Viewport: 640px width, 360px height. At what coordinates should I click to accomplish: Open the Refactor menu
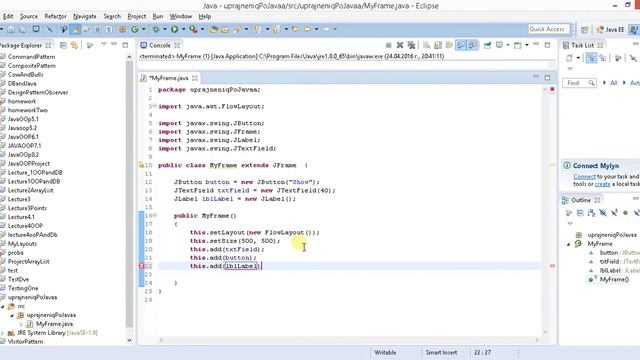point(56,16)
